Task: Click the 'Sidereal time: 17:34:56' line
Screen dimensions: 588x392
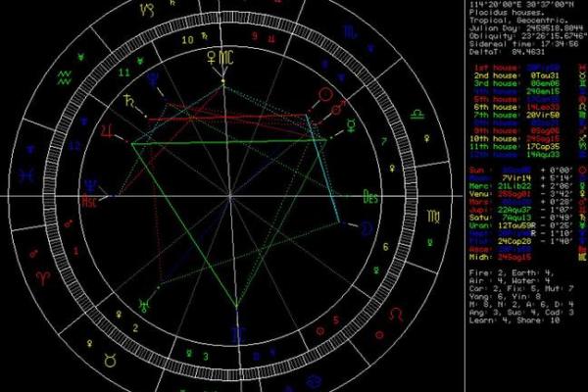Action: click(524, 44)
